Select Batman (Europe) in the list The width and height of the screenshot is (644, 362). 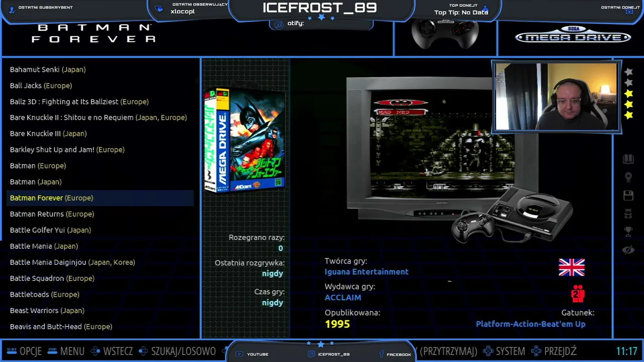coord(38,166)
